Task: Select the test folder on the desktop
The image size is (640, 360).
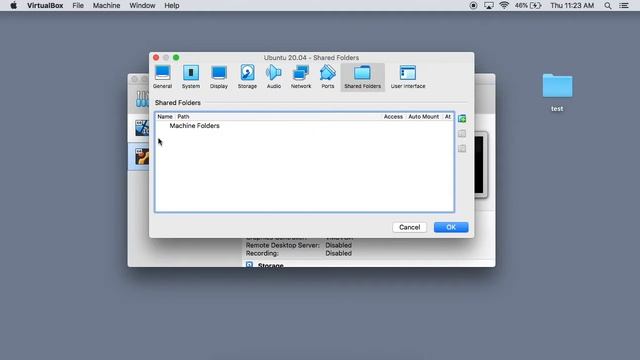Action: [x=557, y=92]
